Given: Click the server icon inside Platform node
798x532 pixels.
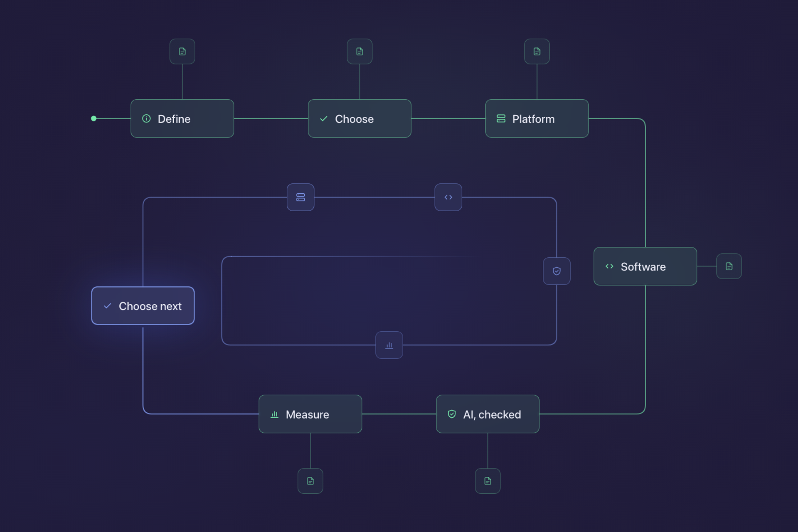Looking at the screenshot, I should [501, 118].
